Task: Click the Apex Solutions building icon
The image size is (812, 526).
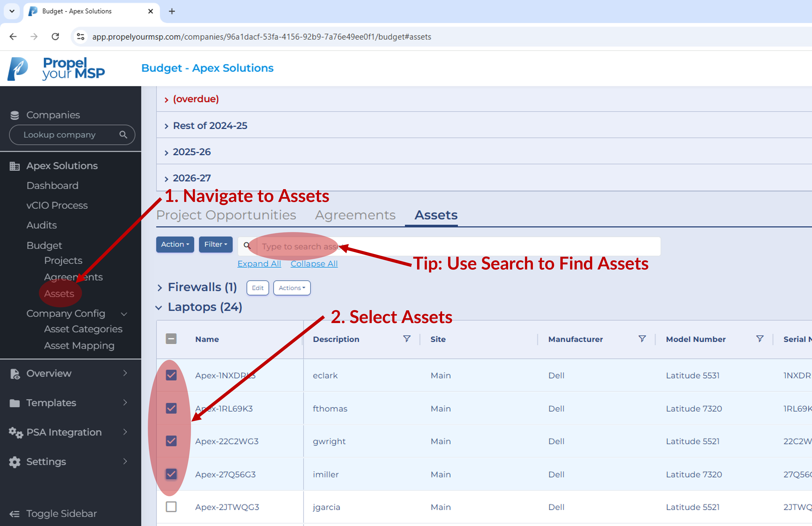Action: [14, 166]
